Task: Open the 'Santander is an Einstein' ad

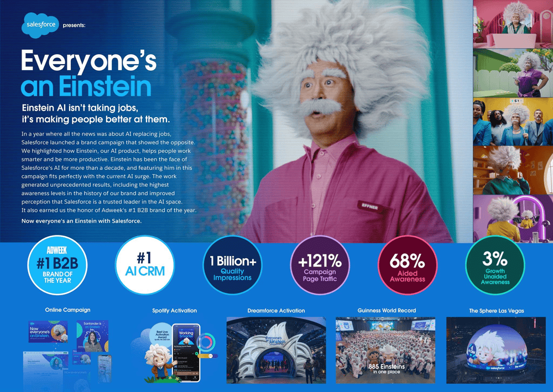Action: click(92, 336)
